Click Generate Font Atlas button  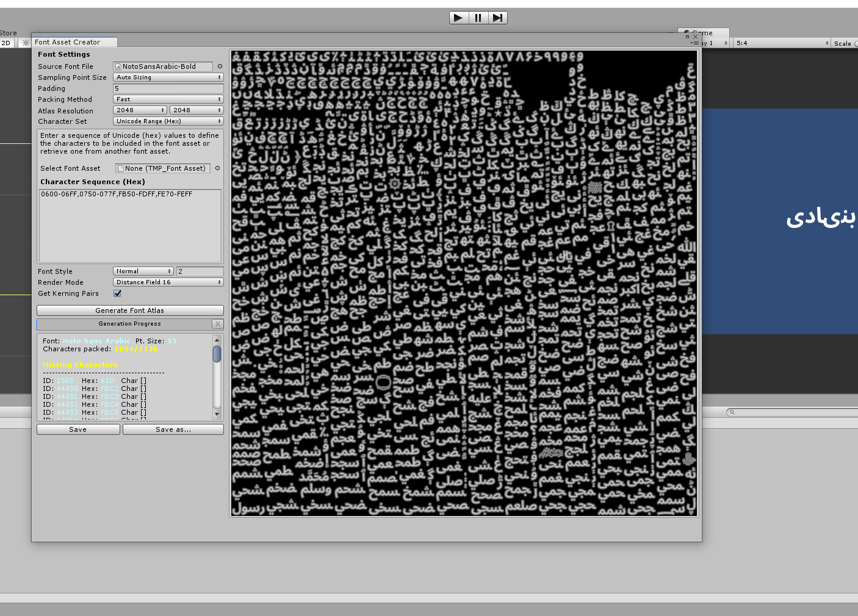(130, 310)
